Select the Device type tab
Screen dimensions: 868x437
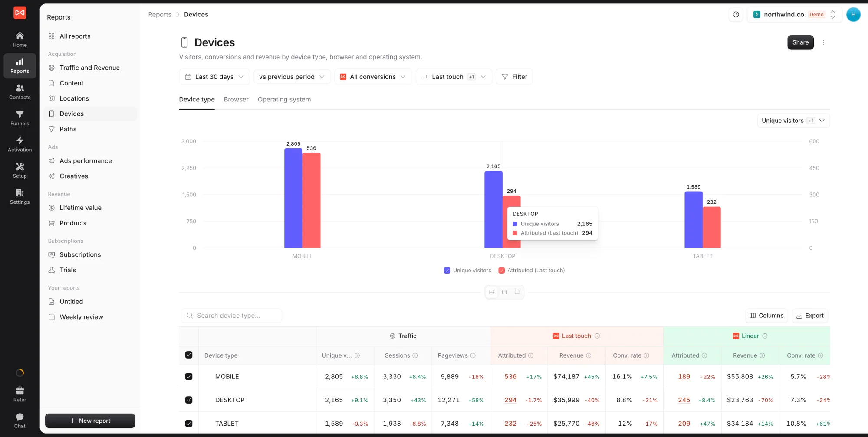tap(197, 99)
